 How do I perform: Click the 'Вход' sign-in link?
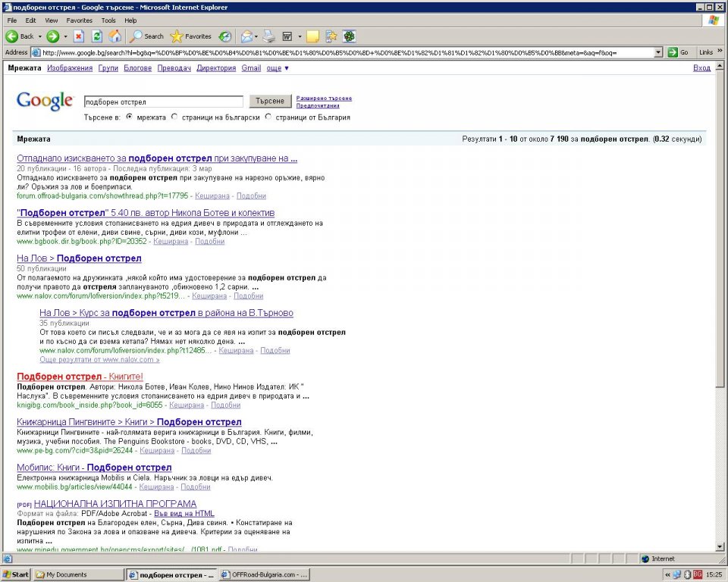click(701, 68)
